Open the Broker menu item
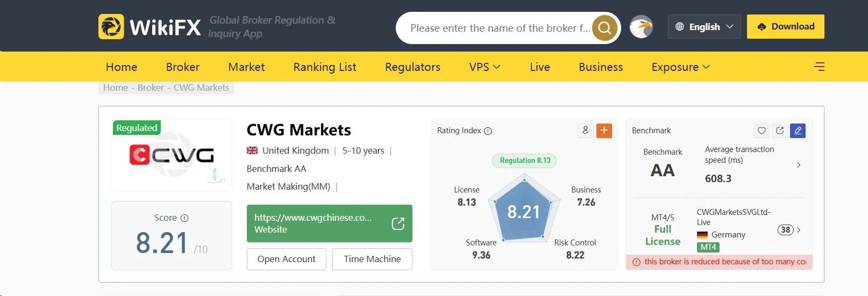868x296 pixels. pos(183,67)
